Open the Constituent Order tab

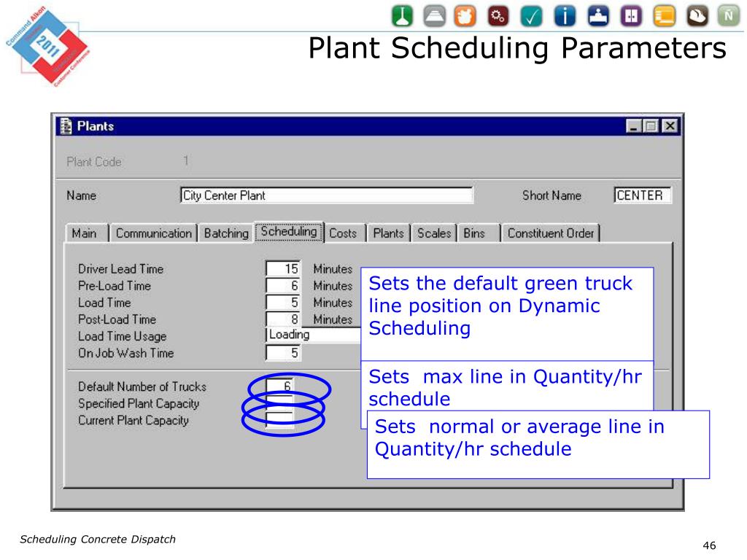pyautogui.click(x=550, y=233)
